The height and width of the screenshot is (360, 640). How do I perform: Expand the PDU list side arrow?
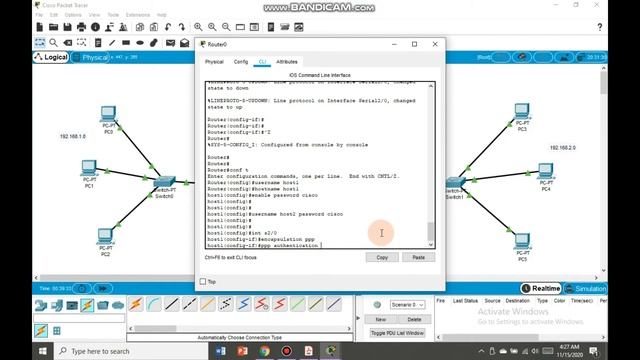pos(358,318)
